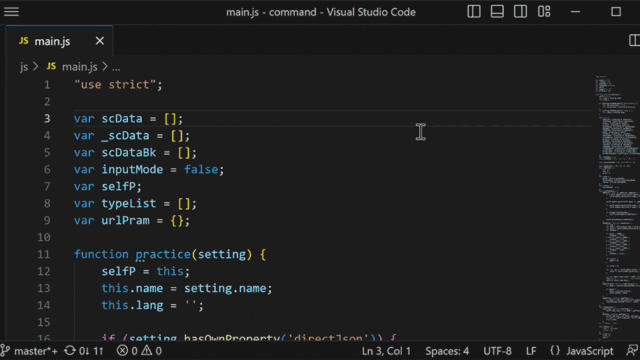The width and height of the screenshot is (640, 360).
Task: Change indentation via Spaces: 4
Action: tap(447, 351)
